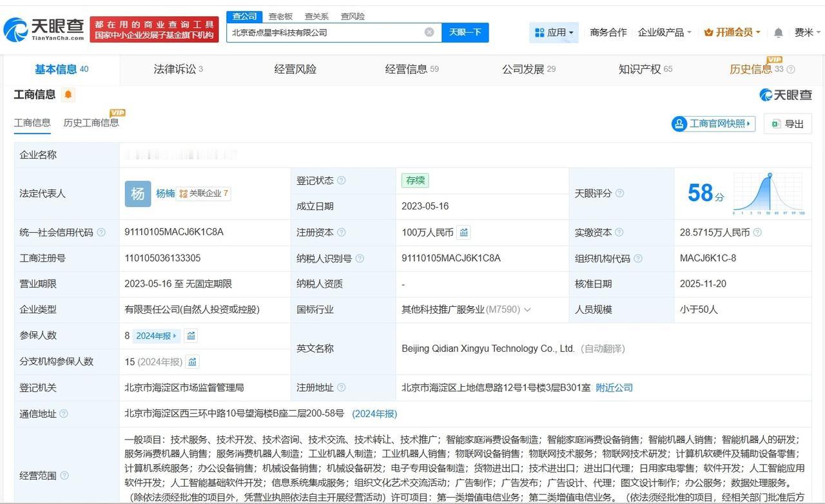Switch to the 查关系 search tab
The width and height of the screenshot is (825, 504).
pyautogui.click(x=316, y=16)
